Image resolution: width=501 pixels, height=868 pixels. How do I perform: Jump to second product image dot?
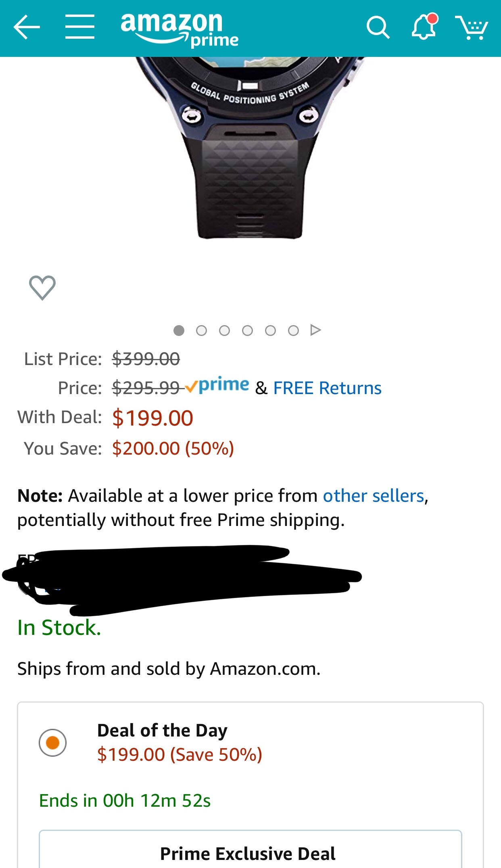pos(201,331)
